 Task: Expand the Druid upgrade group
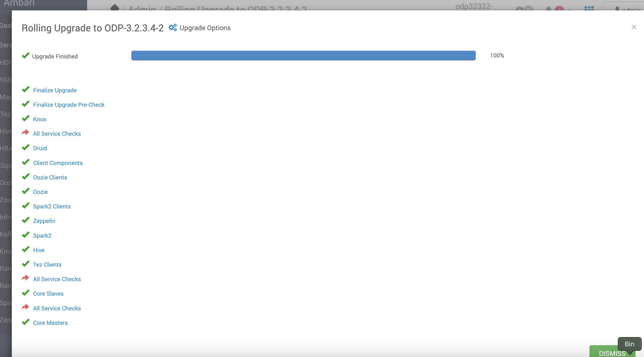coord(40,148)
